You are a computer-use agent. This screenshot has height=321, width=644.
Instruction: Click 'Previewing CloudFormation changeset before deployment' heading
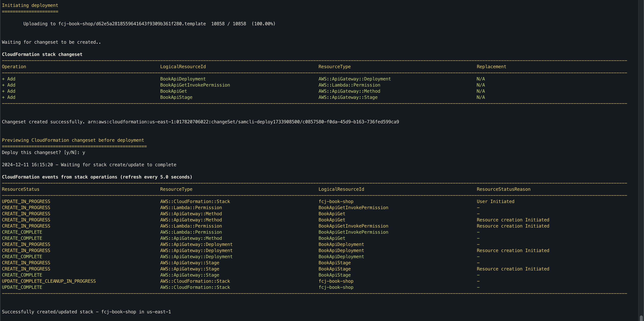[73, 140]
